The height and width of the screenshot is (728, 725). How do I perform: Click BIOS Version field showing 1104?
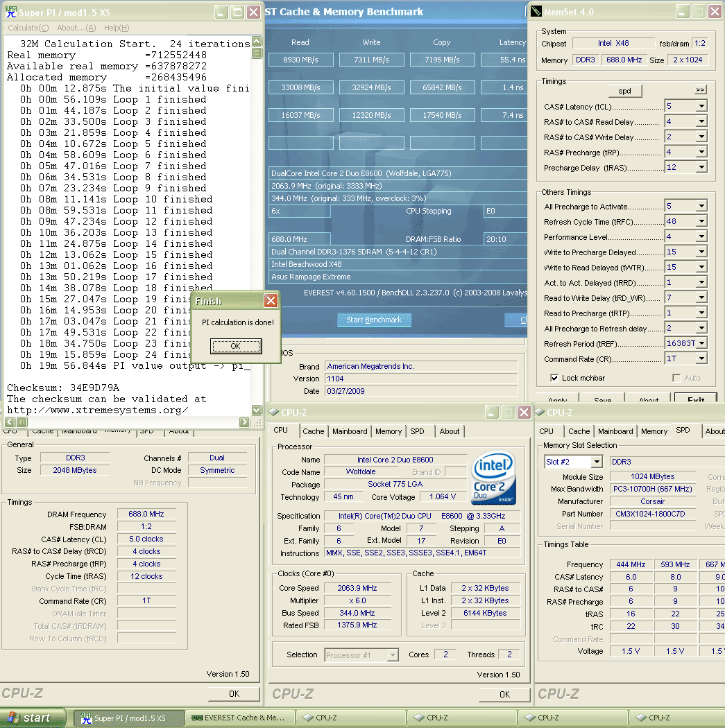422,379
